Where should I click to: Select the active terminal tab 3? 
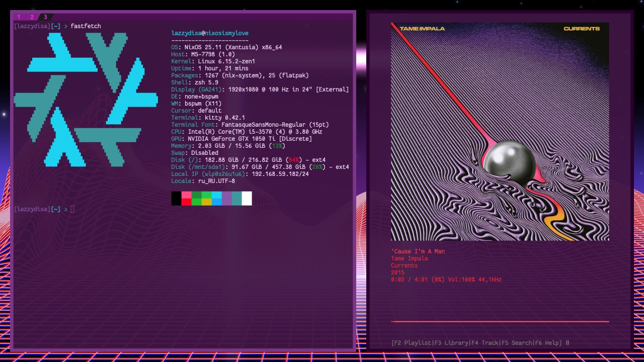point(45,17)
